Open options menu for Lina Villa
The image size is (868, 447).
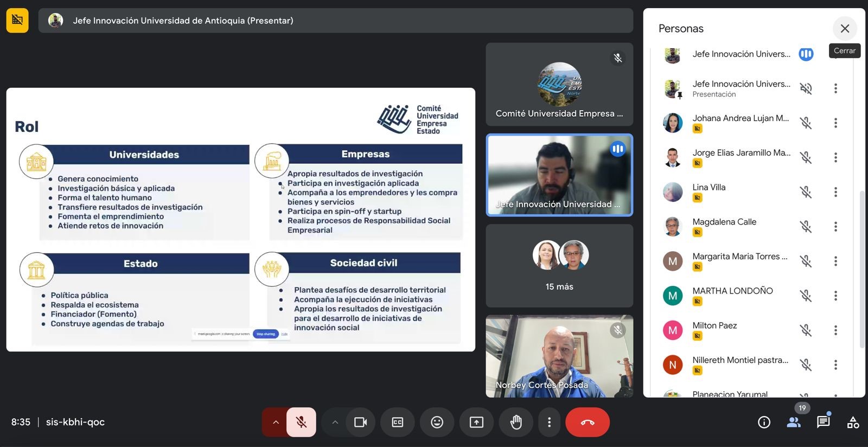(x=835, y=192)
